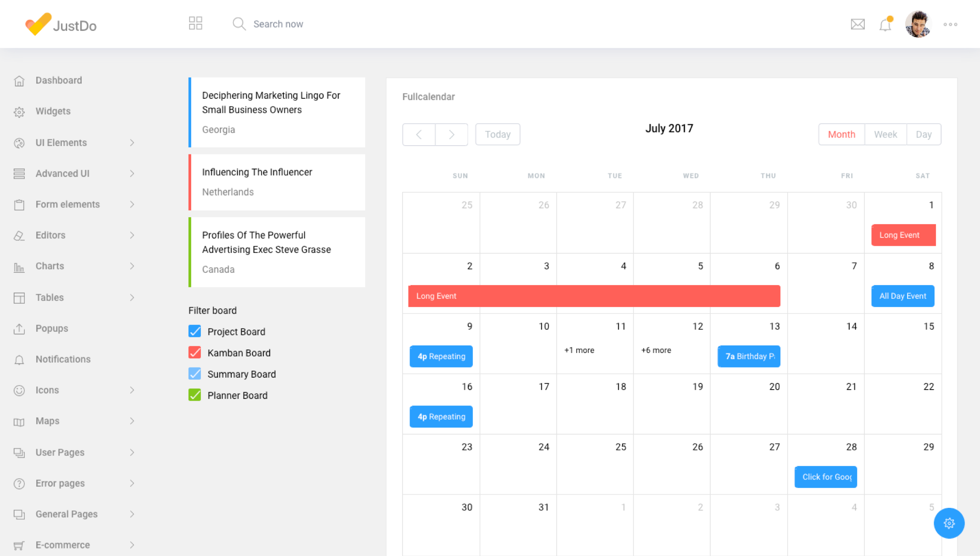The image size is (980, 556).
Task: Open the grid apps icon in header
Action: [x=195, y=23]
